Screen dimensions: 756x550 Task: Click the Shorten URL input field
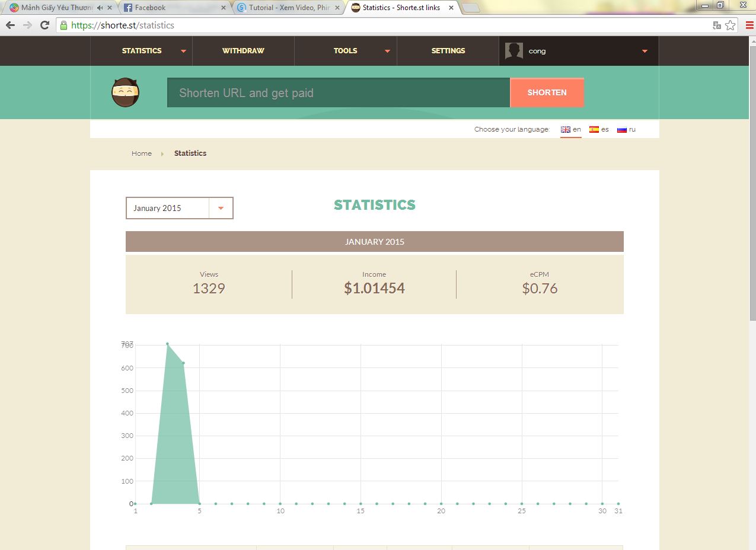pyautogui.click(x=339, y=92)
